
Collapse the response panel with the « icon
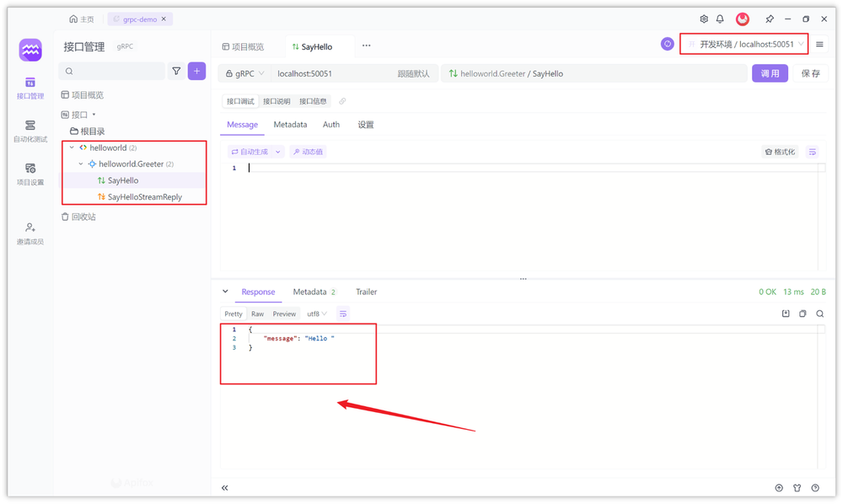point(224,487)
